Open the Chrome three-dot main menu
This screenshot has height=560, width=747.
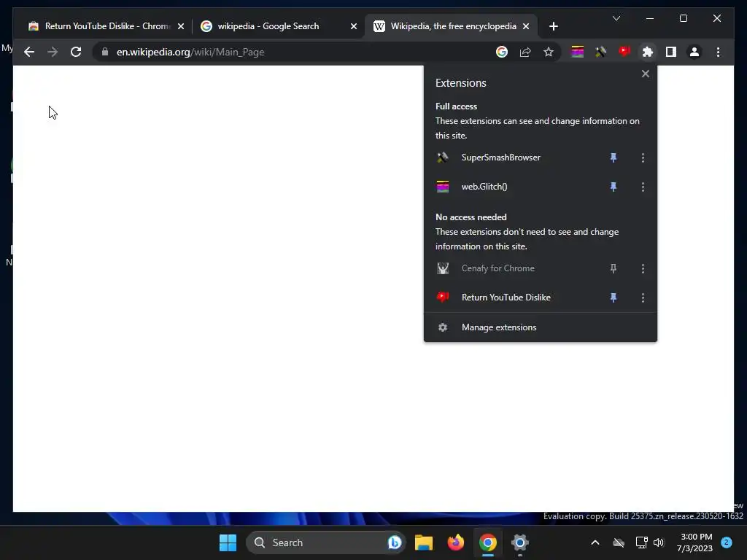(718, 52)
